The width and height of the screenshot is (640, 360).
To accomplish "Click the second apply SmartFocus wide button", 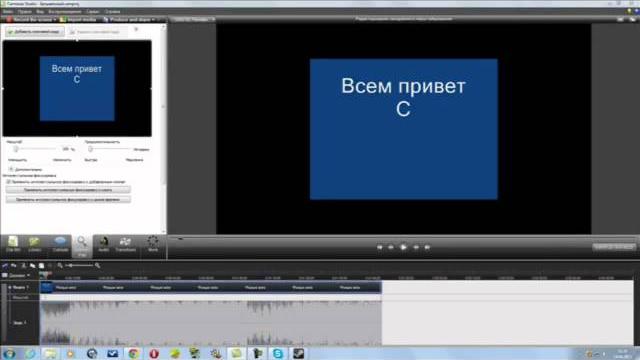I will tap(68, 200).
